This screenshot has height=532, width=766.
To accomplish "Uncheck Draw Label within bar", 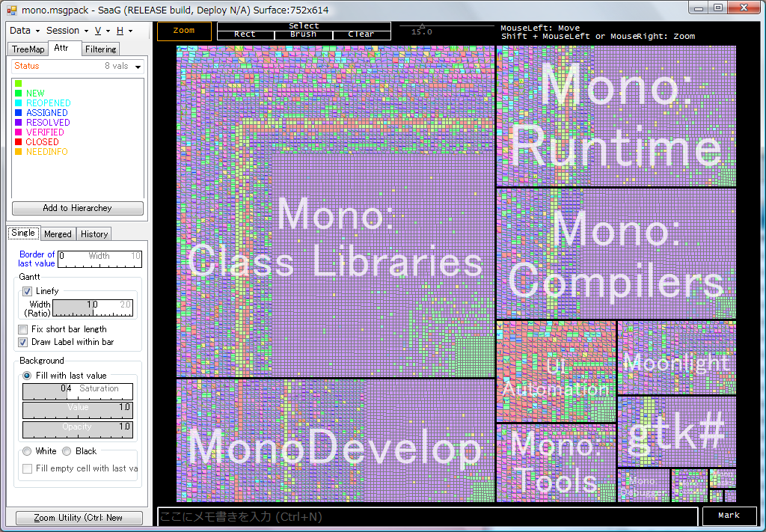I will pyautogui.click(x=22, y=342).
